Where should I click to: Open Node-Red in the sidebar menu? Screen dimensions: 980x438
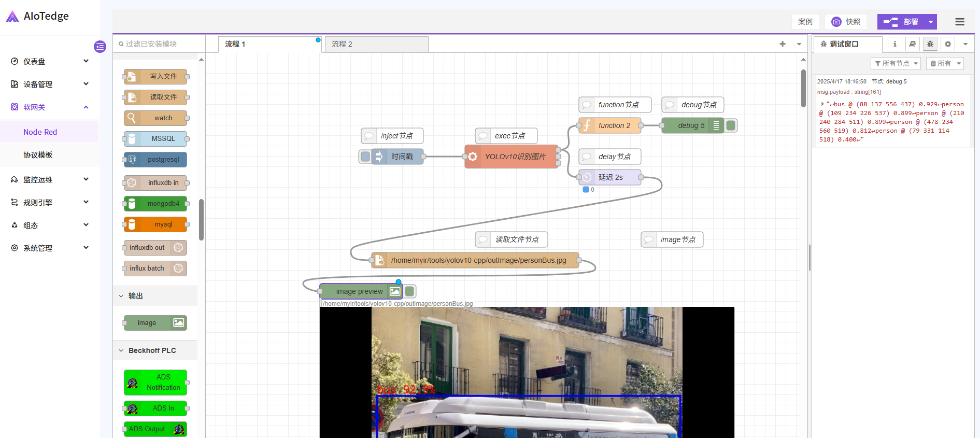[x=40, y=132]
